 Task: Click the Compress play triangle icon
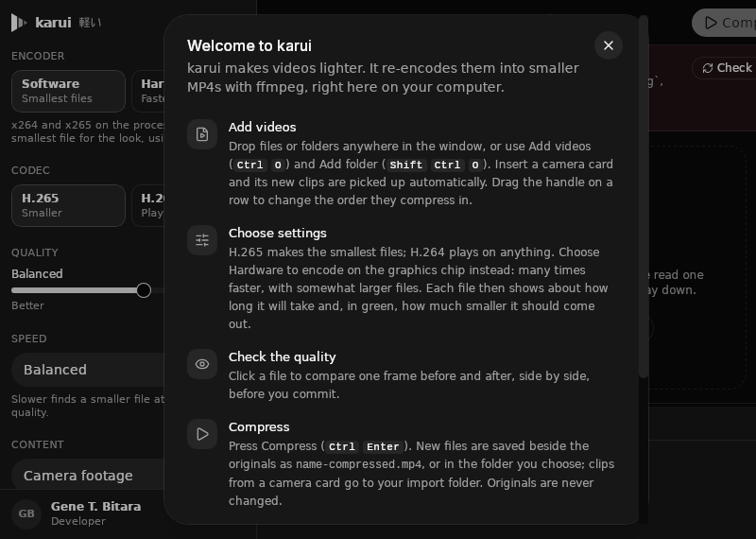coord(202,434)
